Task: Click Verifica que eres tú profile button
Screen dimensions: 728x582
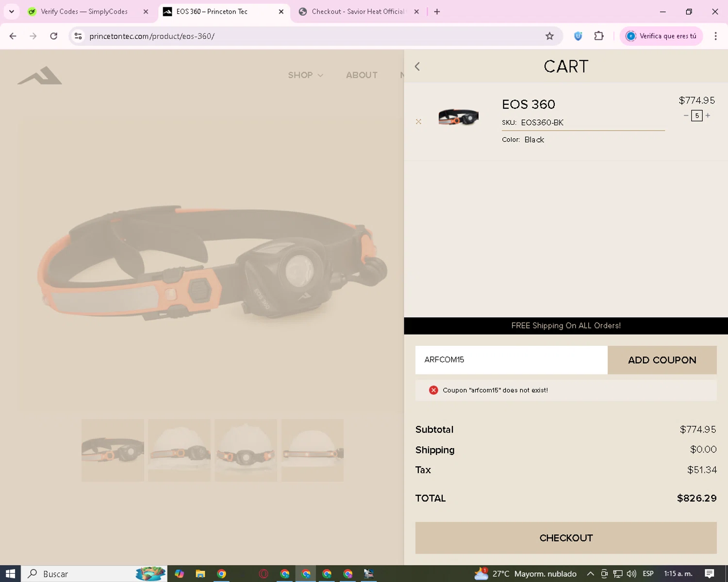Action: coord(662,36)
